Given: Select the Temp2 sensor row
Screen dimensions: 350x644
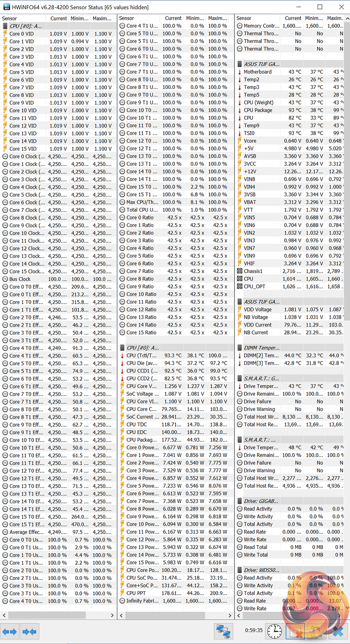Looking at the screenshot, I should [x=289, y=80].
